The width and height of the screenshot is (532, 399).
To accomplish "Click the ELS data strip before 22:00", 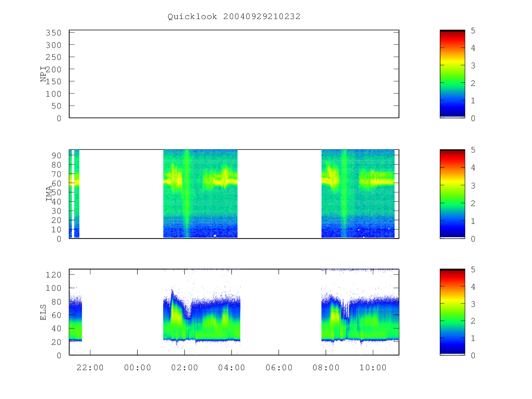I will tap(75, 318).
